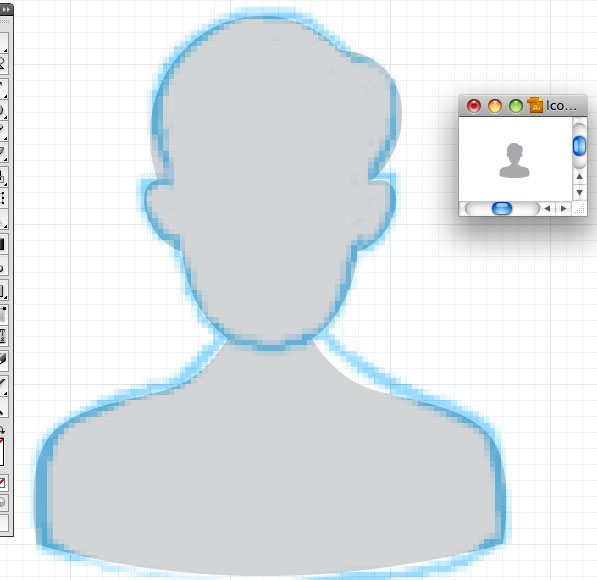Click horizontal scrollbar blue thumb in preview window
Viewport: 597px width, 580px height.
tap(502, 208)
